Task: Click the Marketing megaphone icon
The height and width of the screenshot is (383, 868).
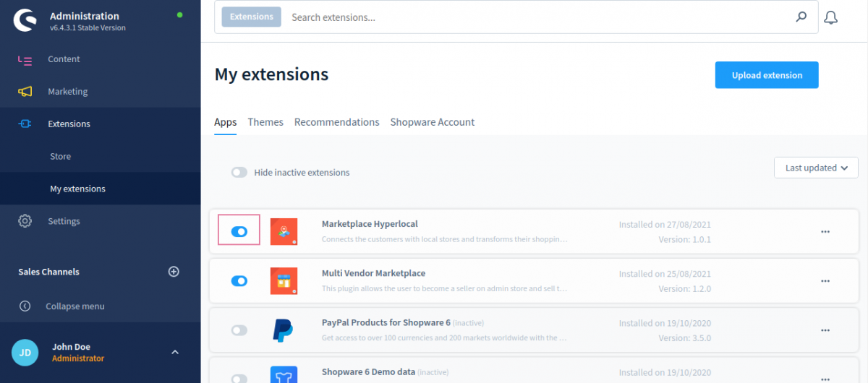Action: click(25, 92)
